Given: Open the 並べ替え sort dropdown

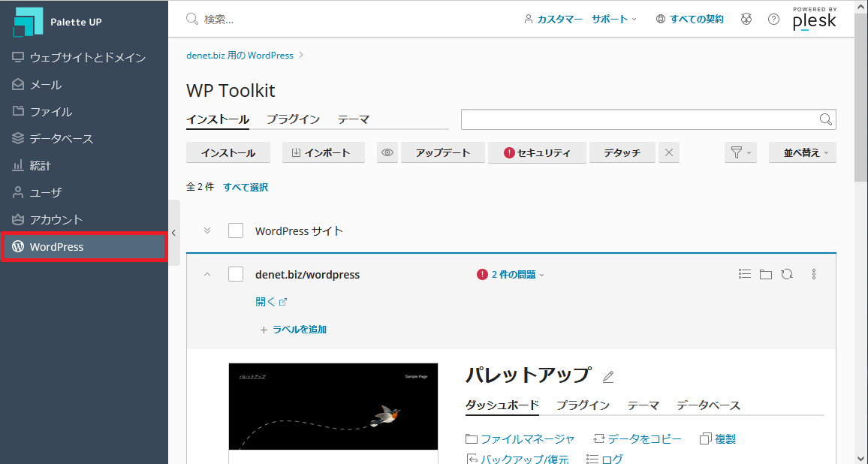Looking at the screenshot, I should click(802, 153).
